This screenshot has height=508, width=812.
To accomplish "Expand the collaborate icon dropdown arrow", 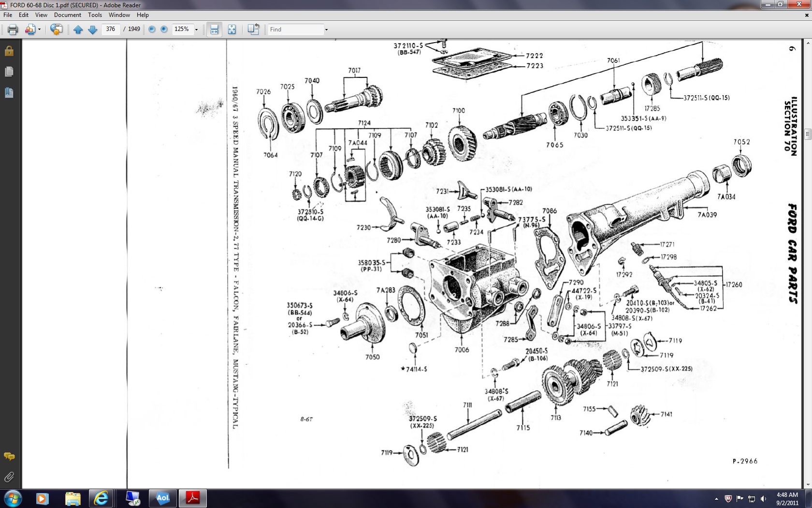I will [40, 30].
